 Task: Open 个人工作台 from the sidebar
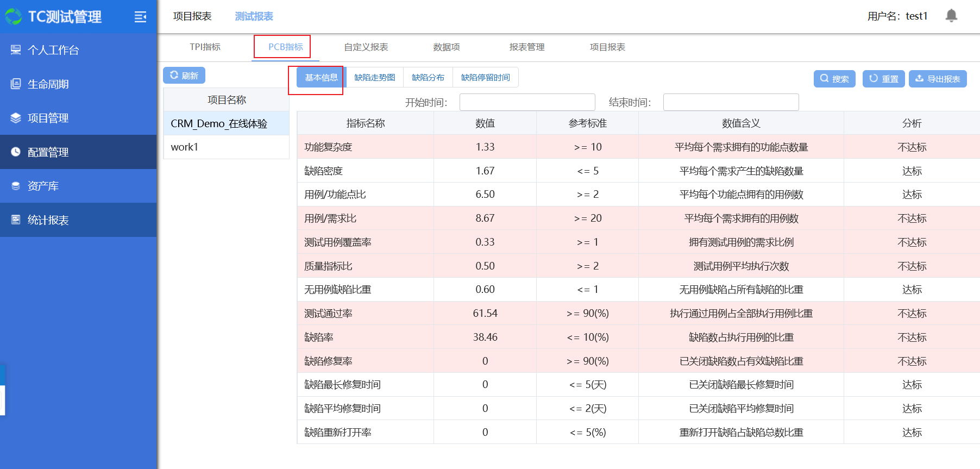53,51
